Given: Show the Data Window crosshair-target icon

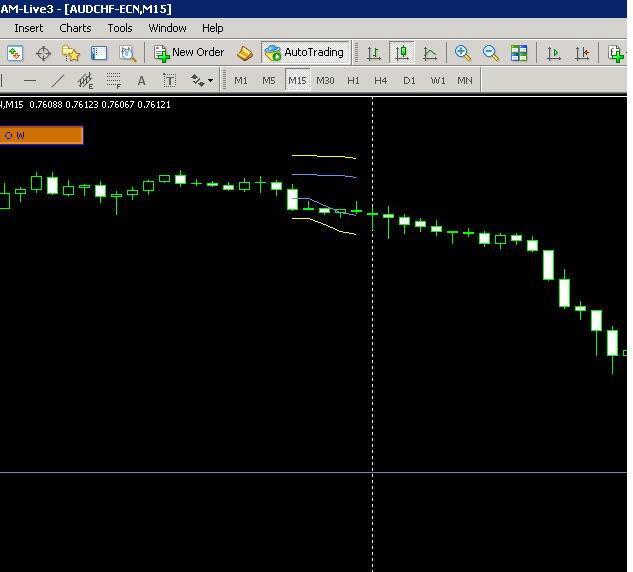Looking at the screenshot, I should point(43,53).
